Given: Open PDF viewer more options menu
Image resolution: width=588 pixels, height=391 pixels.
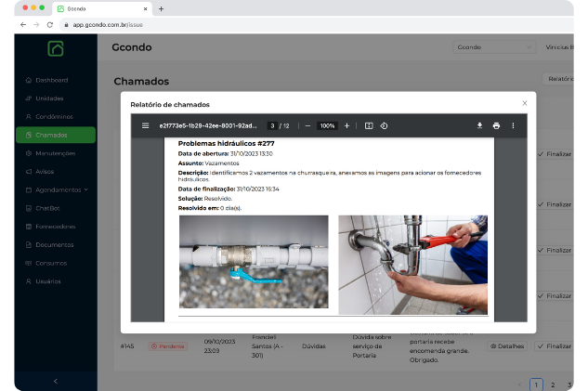Looking at the screenshot, I should coord(513,125).
